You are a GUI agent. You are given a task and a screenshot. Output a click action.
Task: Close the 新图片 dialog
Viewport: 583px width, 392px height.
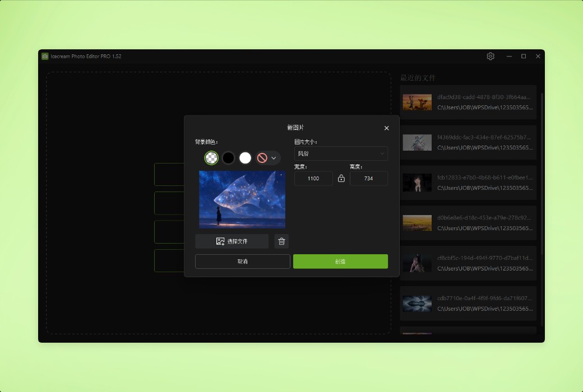(x=386, y=128)
